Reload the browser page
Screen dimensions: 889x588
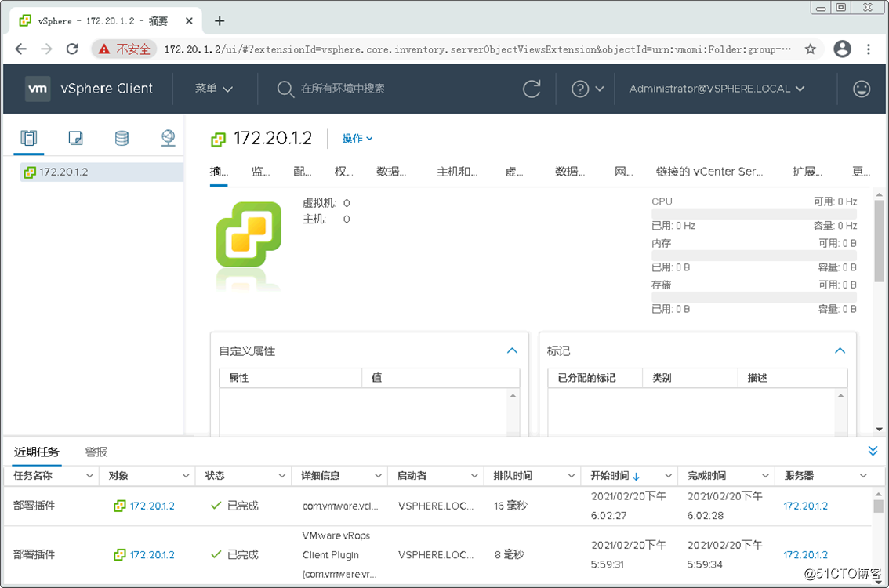click(72, 49)
